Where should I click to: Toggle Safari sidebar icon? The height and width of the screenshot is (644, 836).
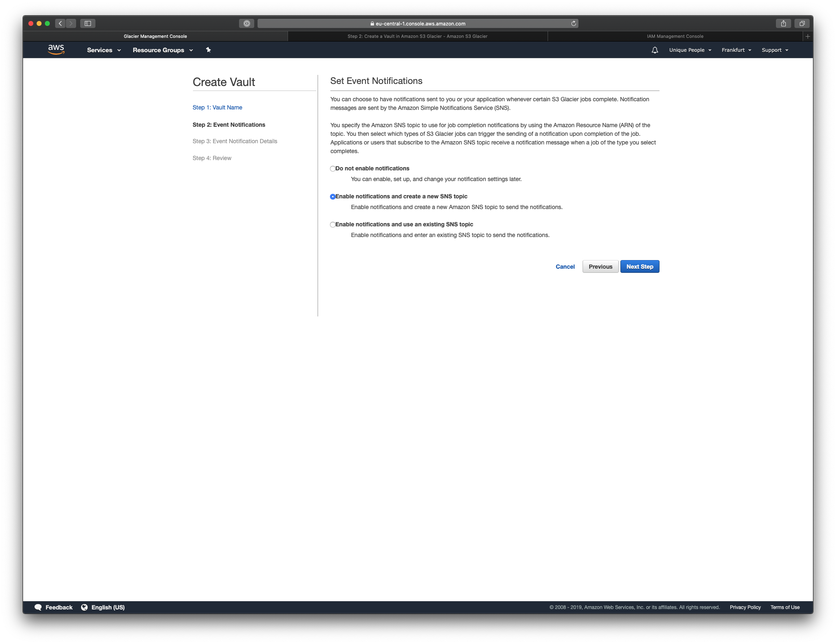[x=88, y=23]
